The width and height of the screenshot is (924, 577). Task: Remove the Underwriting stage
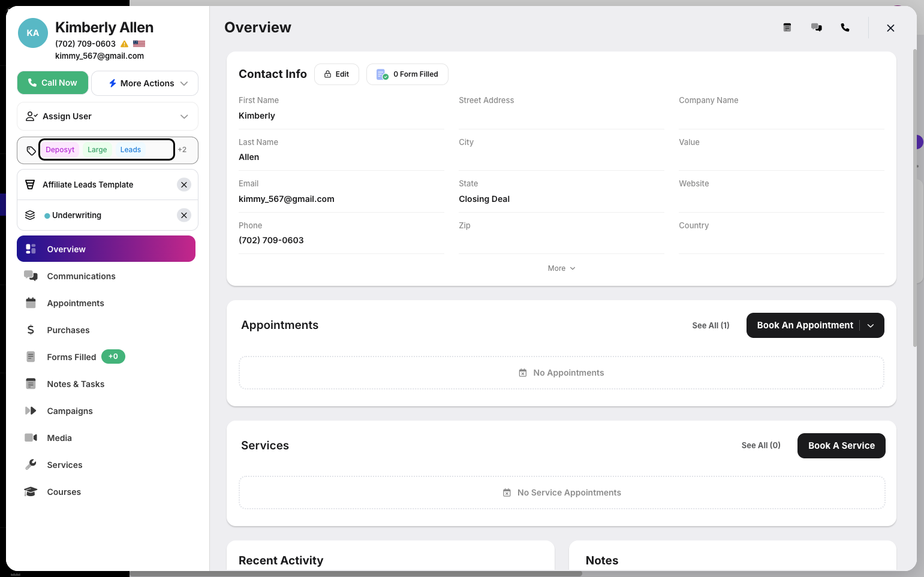point(184,215)
